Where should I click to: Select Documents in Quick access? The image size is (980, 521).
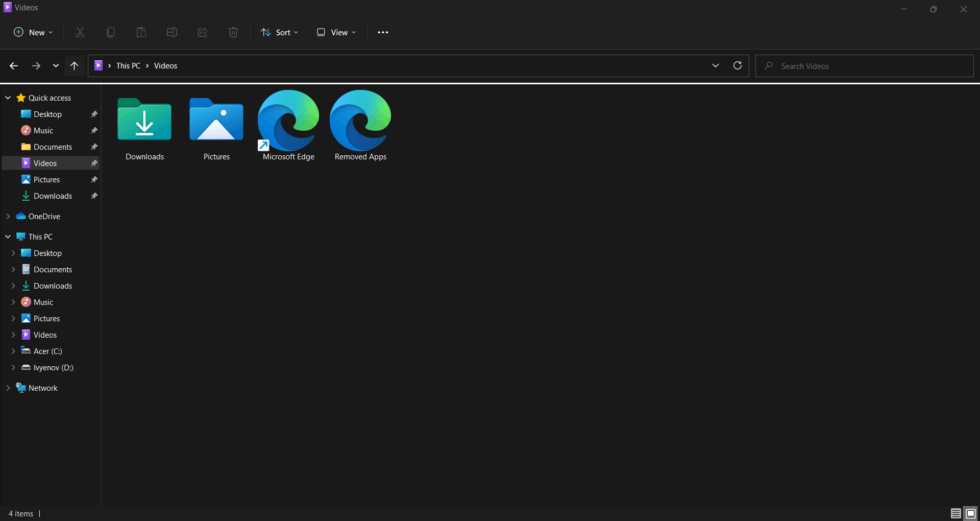(53, 147)
